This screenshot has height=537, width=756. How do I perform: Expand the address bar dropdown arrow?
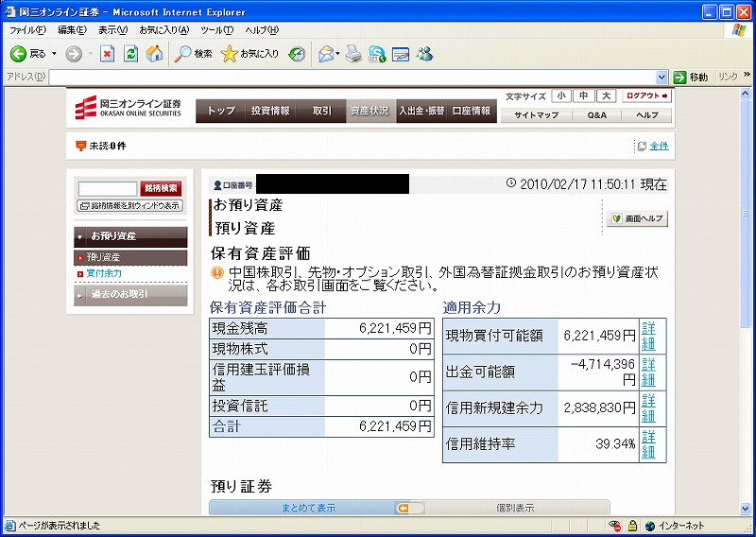[x=662, y=77]
